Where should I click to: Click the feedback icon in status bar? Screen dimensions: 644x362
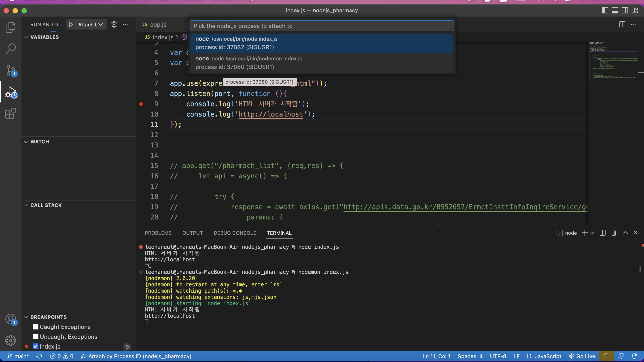[621, 356]
